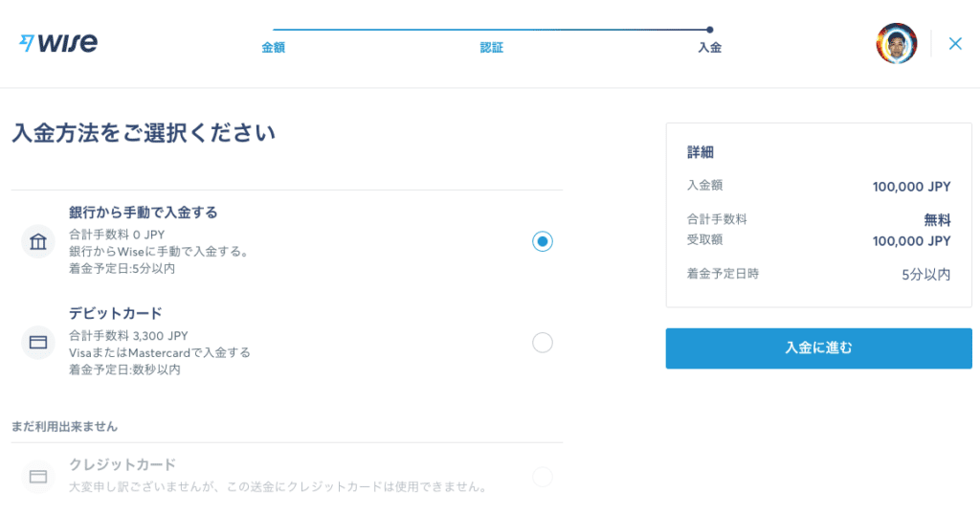Click the 5分以内 arrival time value
The image size is (980, 516).
pos(925,275)
